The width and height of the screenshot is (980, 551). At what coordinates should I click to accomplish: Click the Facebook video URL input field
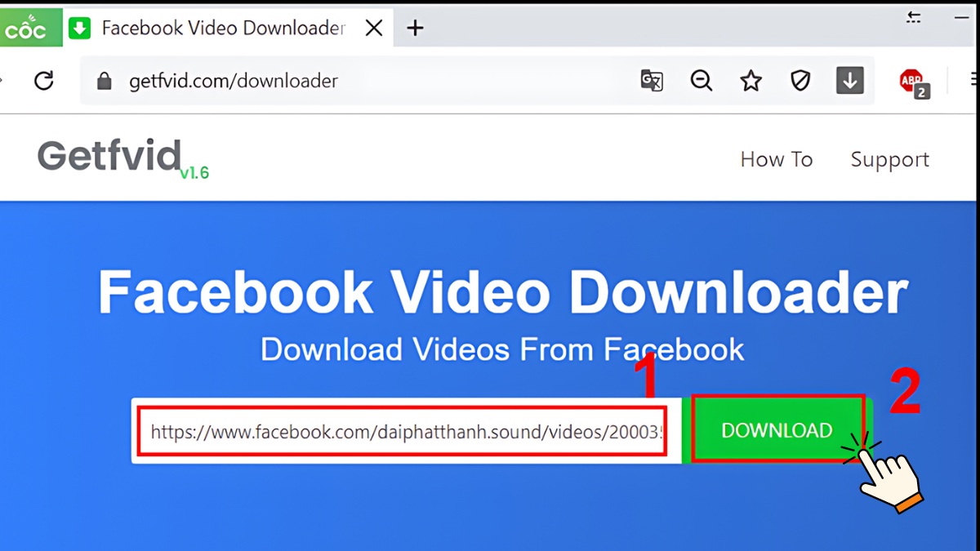point(403,431)
